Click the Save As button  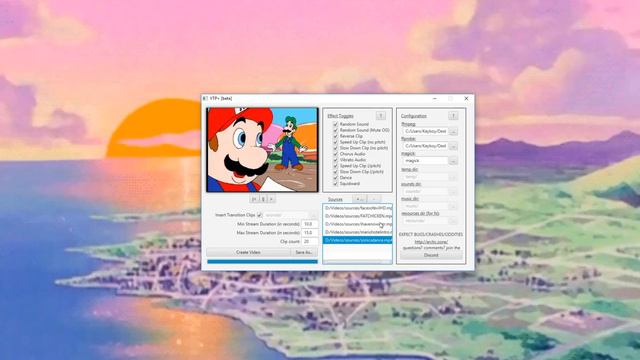(304, 252)
